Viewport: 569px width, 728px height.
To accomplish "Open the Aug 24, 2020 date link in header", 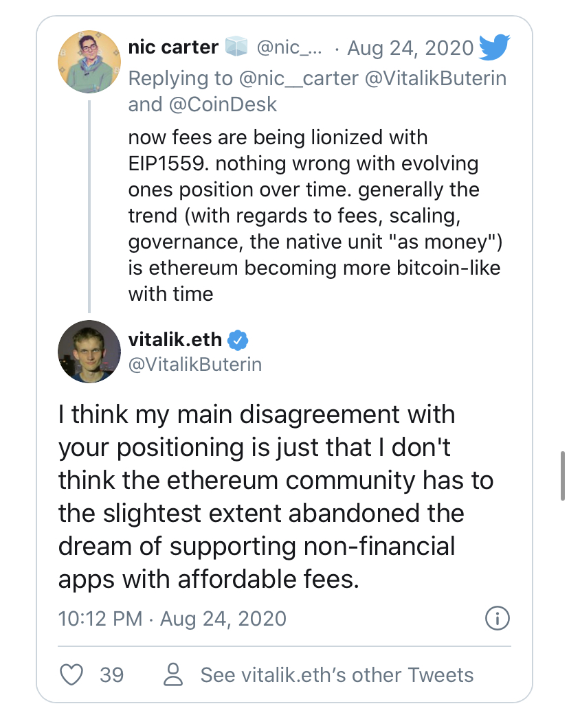I will (x=410, y=48).
